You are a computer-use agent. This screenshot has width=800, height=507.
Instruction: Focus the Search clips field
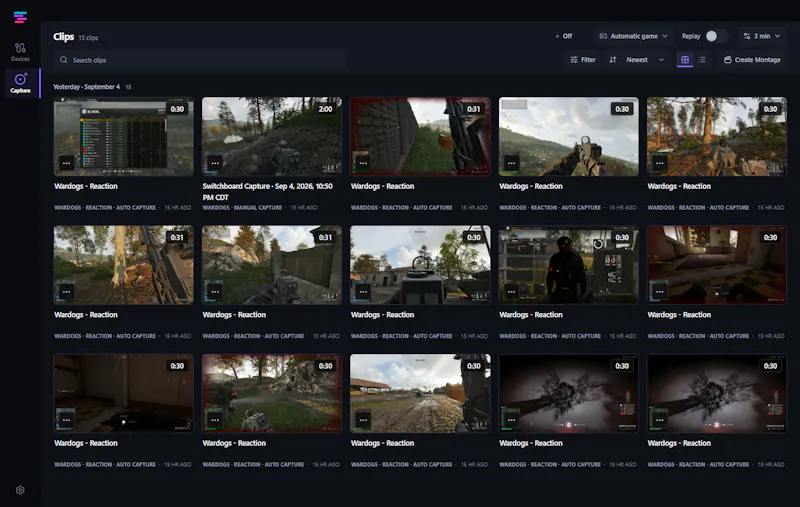[200, 60]
